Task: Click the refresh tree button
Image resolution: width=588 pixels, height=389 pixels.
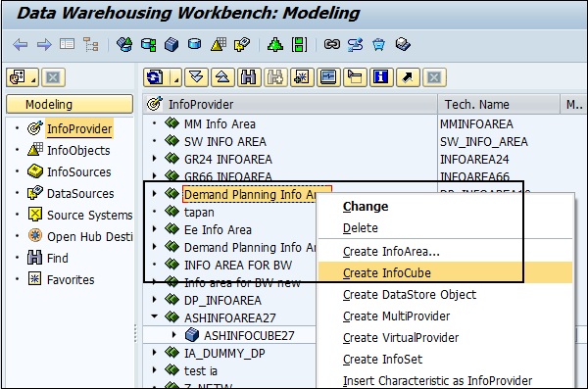Action: pos(155,77)
